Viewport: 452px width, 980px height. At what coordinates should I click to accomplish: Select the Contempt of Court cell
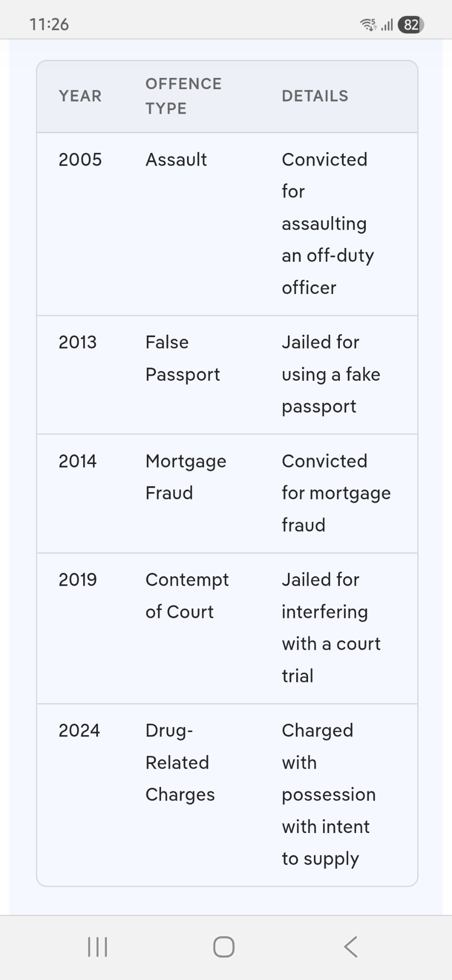click(x=187, y=595)
